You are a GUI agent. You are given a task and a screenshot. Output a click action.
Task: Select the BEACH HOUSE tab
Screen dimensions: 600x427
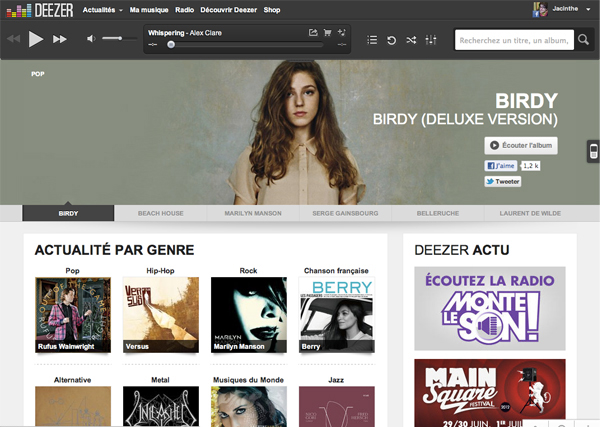(160, 213)
